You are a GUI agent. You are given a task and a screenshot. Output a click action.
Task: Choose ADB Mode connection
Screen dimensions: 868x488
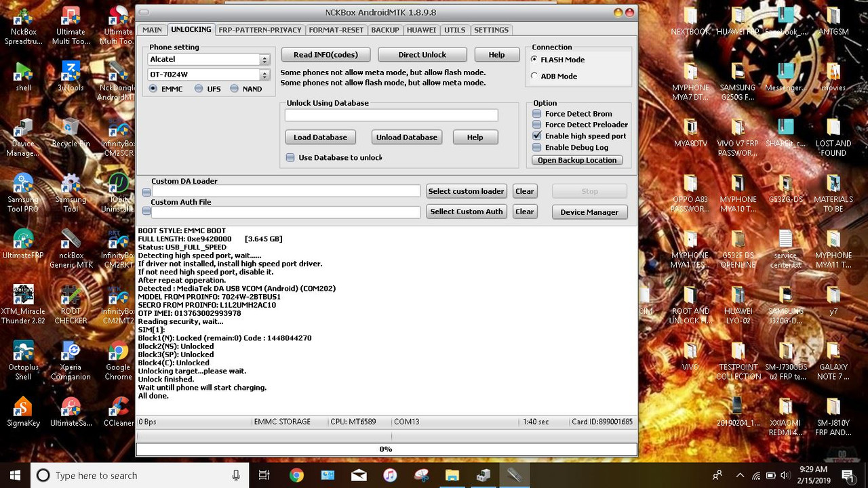[534, 76]
